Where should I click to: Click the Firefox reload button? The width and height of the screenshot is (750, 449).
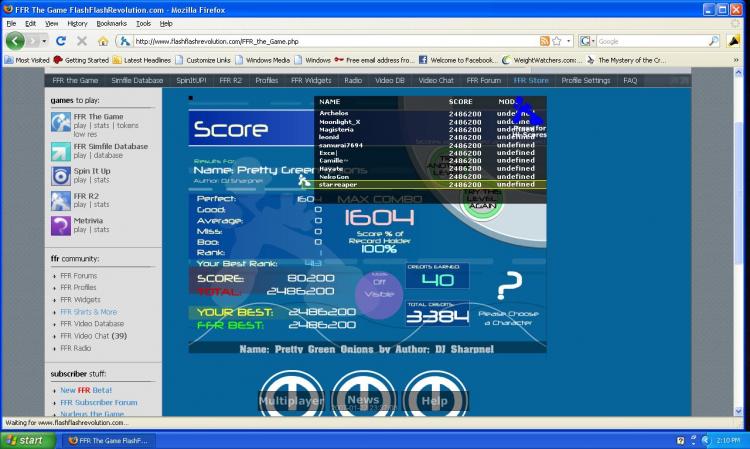[x=61, y=41]
